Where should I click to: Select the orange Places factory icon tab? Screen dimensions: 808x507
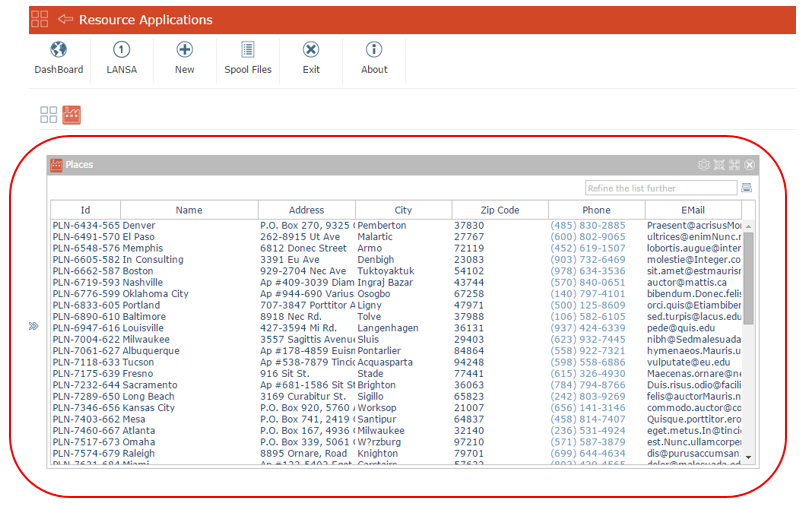(x=72, y=114)
